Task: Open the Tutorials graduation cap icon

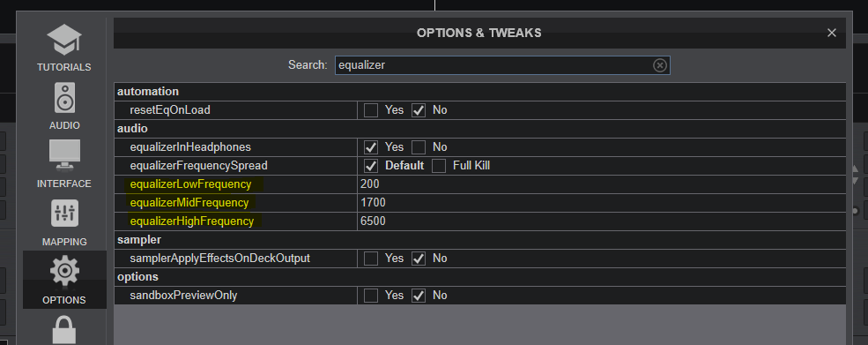Action: click(64, 40)
